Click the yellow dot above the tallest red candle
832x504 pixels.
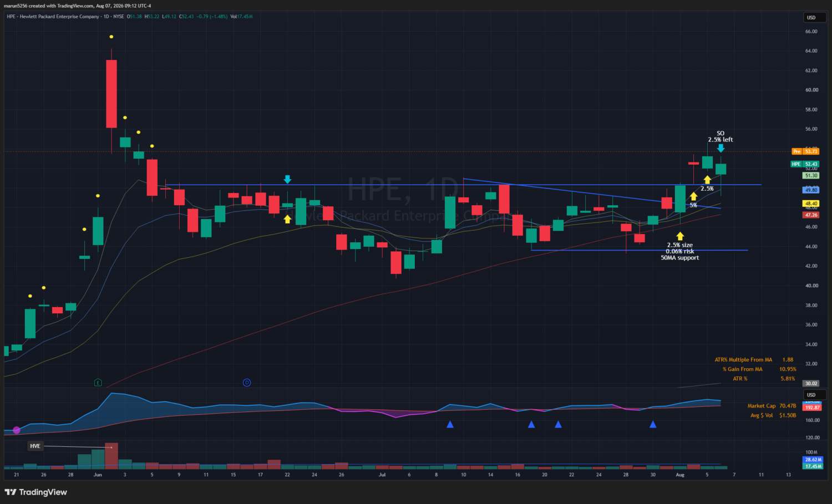[111, 37]
